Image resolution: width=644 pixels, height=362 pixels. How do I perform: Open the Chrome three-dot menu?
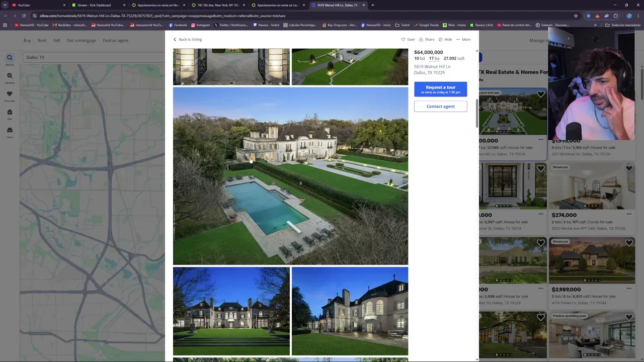click(x=638, y=16)
